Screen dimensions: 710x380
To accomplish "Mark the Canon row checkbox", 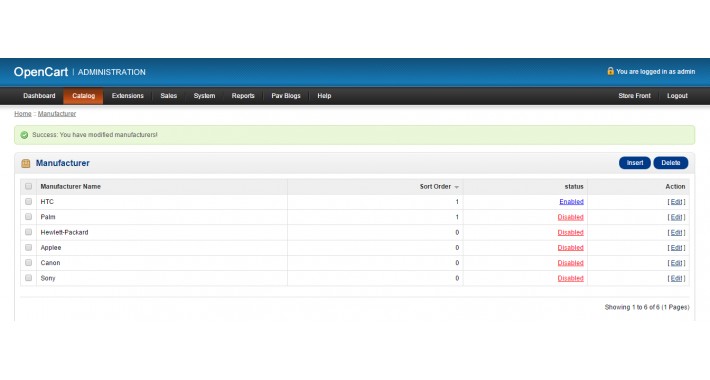I will pos(29,263).
